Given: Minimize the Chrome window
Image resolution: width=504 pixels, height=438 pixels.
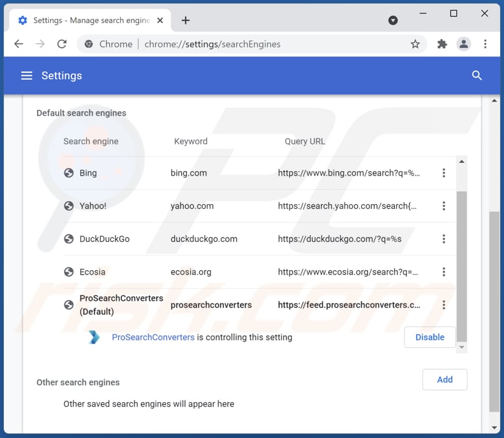Looking at the screenshot, I should pos(423,13).
